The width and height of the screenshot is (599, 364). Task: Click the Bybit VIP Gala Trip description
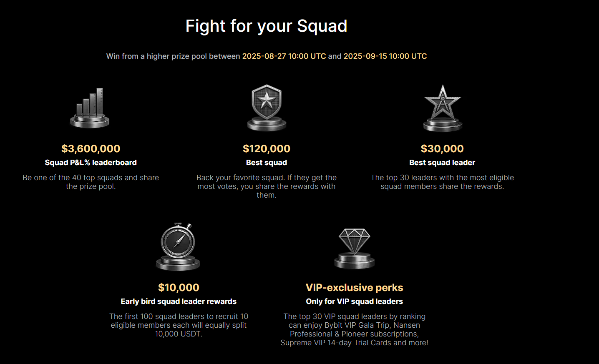[355, 330]
